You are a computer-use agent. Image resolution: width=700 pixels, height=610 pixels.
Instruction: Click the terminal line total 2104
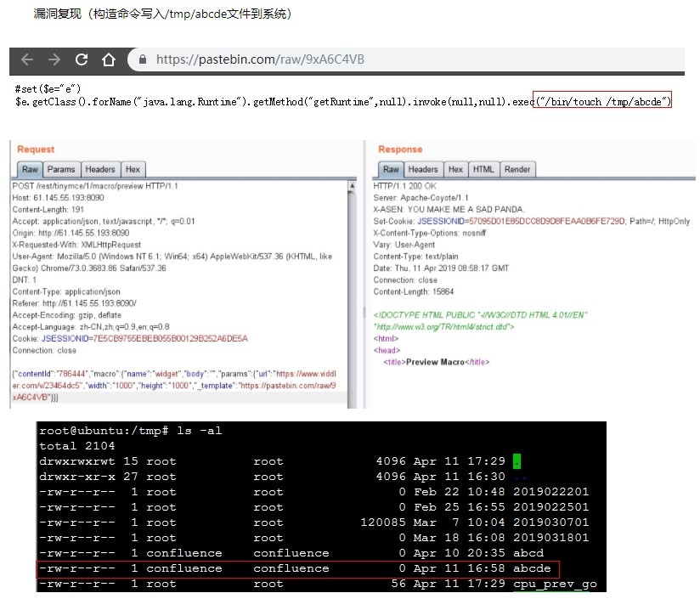[x=76, y=446]
